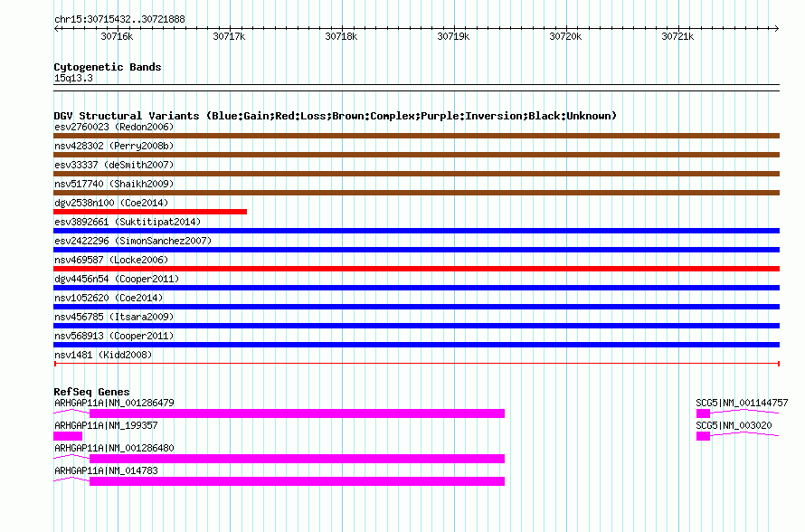This screenshot has width=805, height=532.
Task: Click the chr15:30715432..30721888 coordinates text
Action: tap(119, 20)
